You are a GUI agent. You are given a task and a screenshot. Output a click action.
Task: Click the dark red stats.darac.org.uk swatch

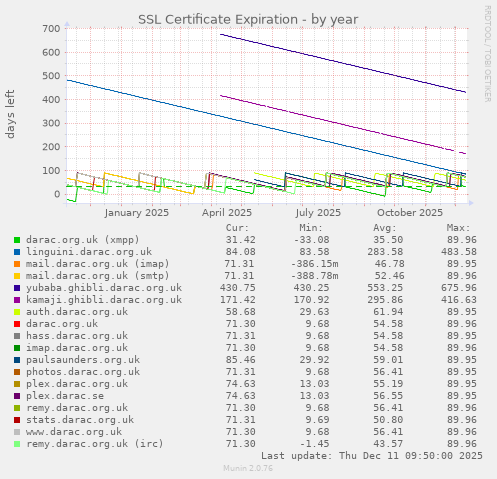17,420
